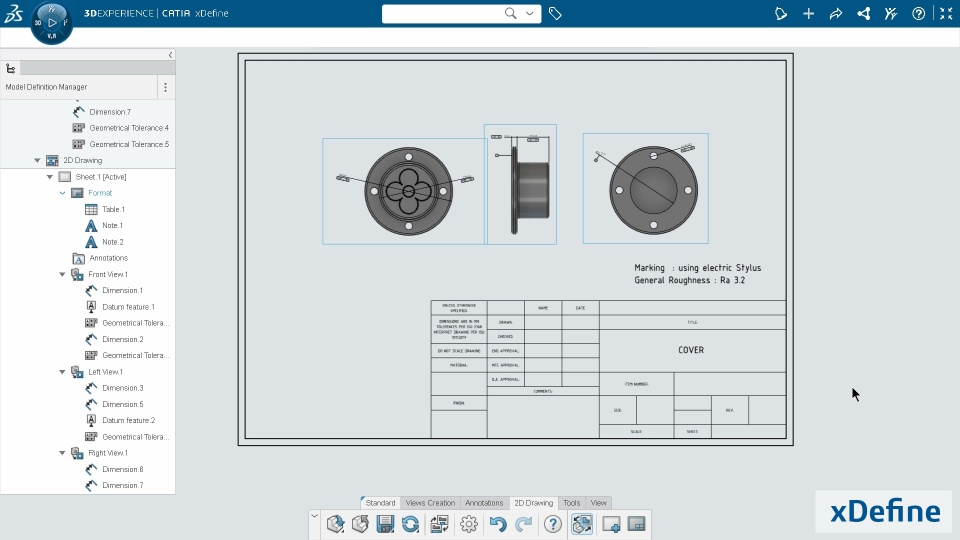Open the collaboration network icon in the top bar
Screen dimensions: 960x540
(863, 13)
